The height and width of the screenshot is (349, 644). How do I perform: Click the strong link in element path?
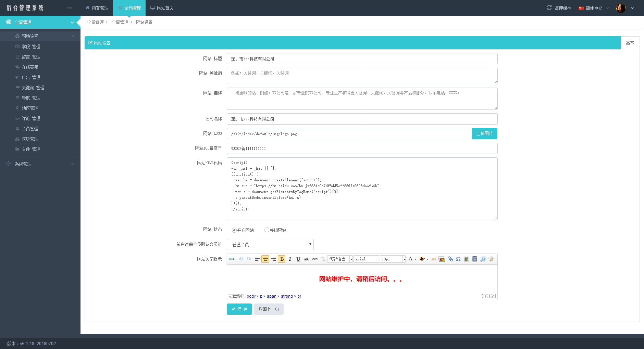(287, 296)
